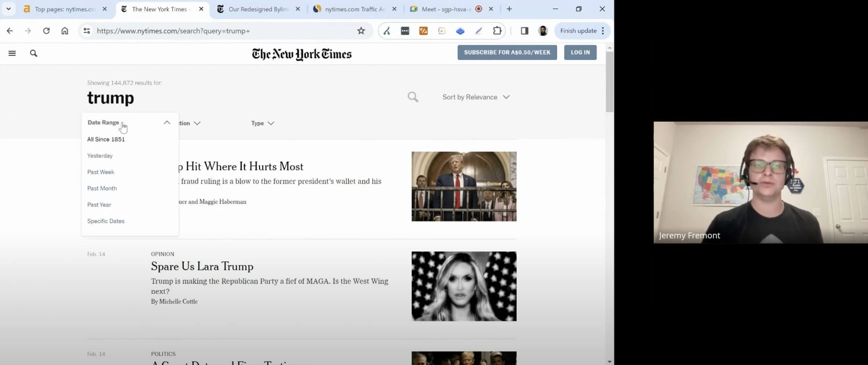Open the Sort by Relevance dropdown
The image size is (868, 365).
[x=476, y=97]
